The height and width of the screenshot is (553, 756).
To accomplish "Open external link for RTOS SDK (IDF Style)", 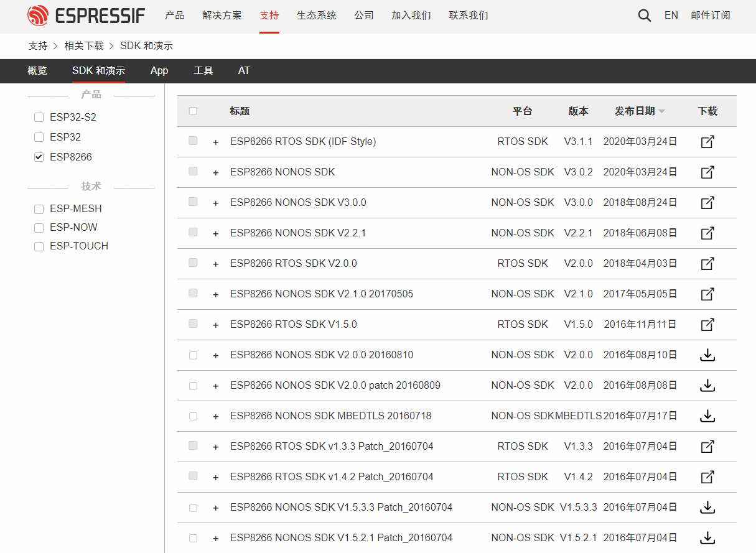I will click(x=707, y=142).
